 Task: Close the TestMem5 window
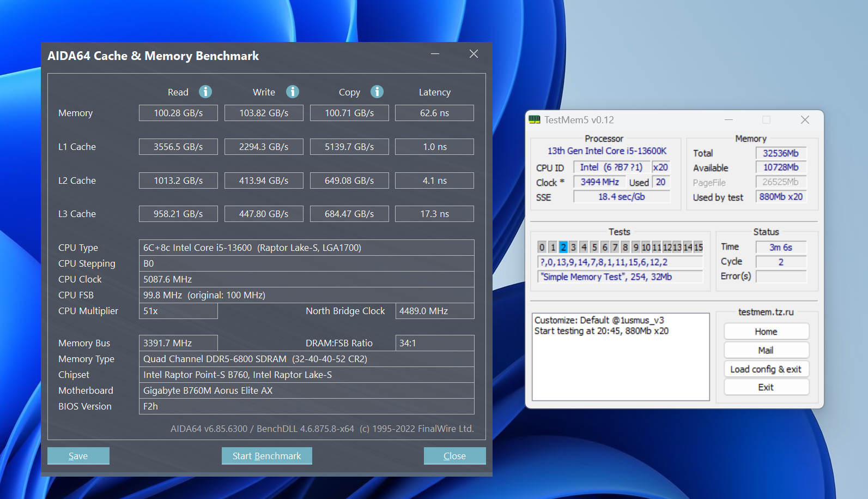[804, 120]
